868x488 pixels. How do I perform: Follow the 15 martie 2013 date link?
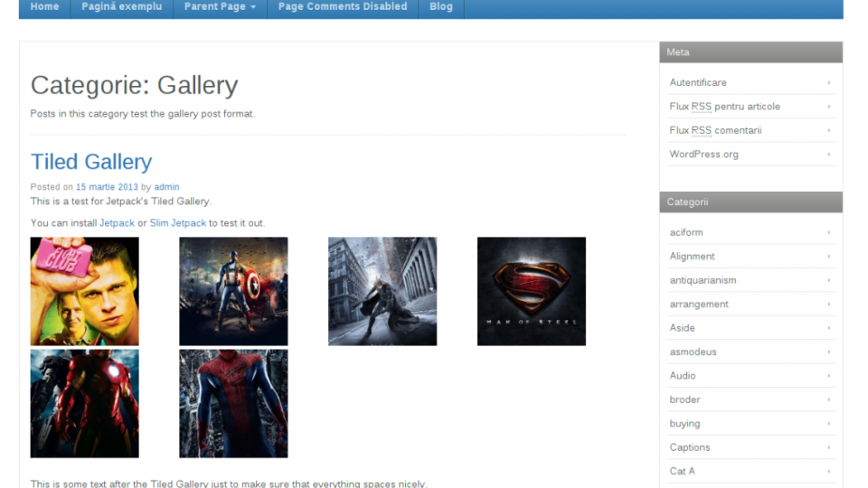[107, 187]
